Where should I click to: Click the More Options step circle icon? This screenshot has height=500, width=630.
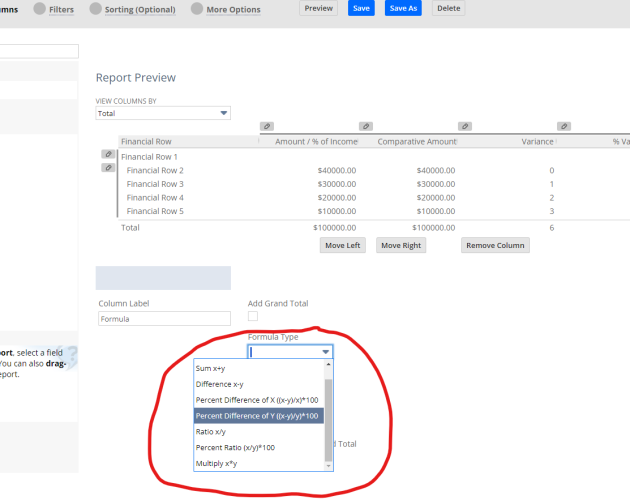[196, 9]
